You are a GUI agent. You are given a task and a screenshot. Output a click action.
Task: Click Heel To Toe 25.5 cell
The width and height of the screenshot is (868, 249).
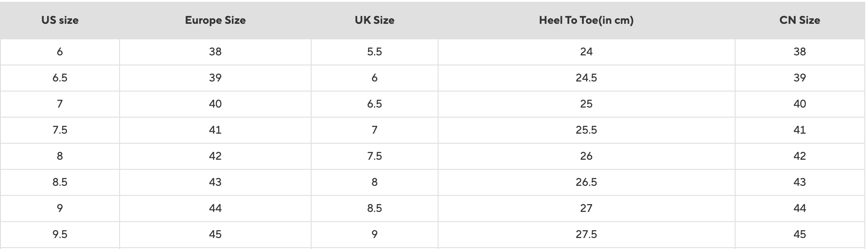(x=586, y=130)
